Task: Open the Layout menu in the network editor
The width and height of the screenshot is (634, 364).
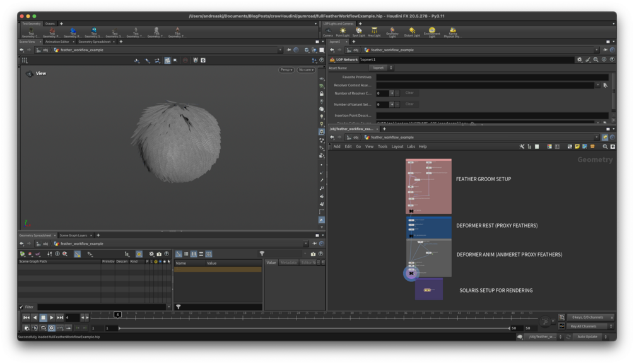Action: coord(397,146)
